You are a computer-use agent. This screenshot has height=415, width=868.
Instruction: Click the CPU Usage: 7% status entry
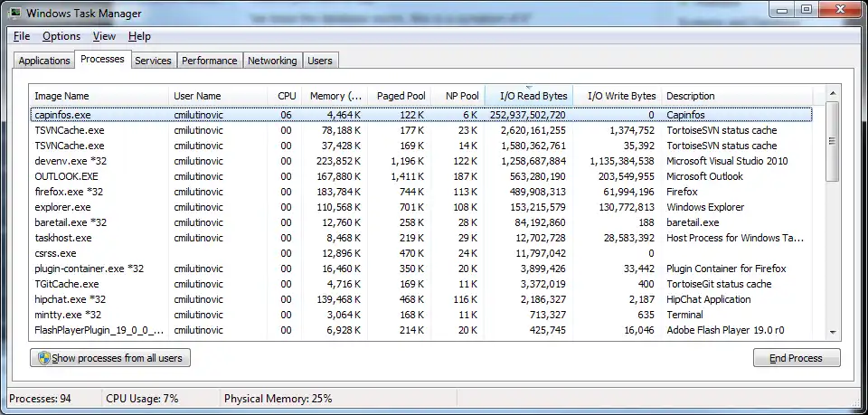click(x=140, y=399)
